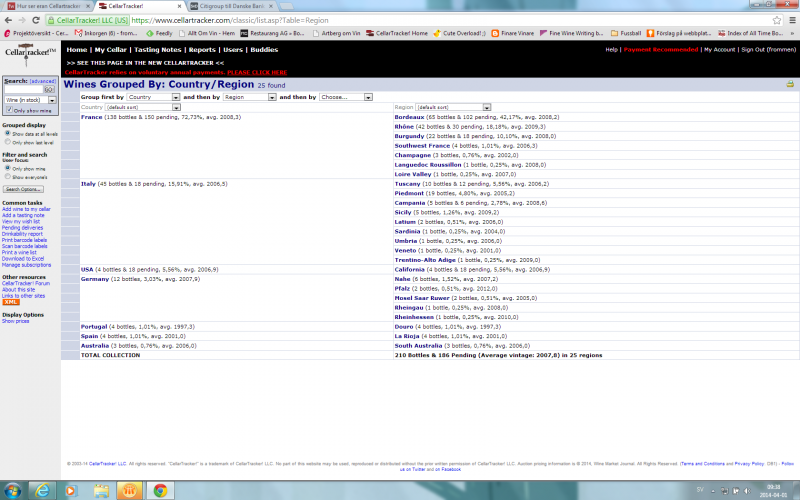Open the Finare Vinare bookmark
800x500 pixels.
[x=513, y=33]
